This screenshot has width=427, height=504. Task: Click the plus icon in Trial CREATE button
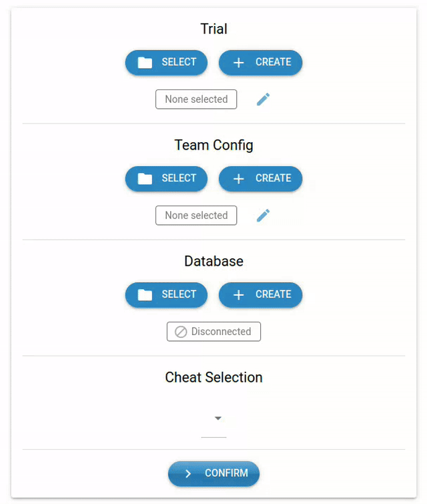click(x=238, y=63)
